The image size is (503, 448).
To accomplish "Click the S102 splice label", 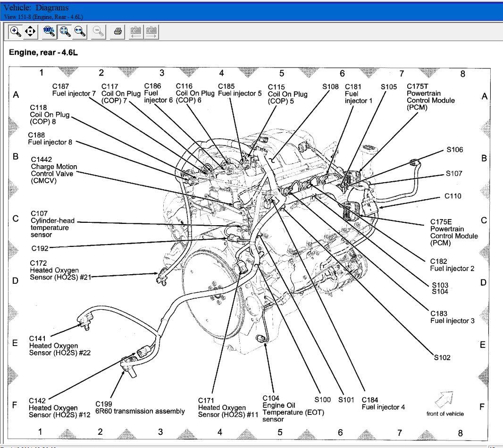I will coord(442,357).
